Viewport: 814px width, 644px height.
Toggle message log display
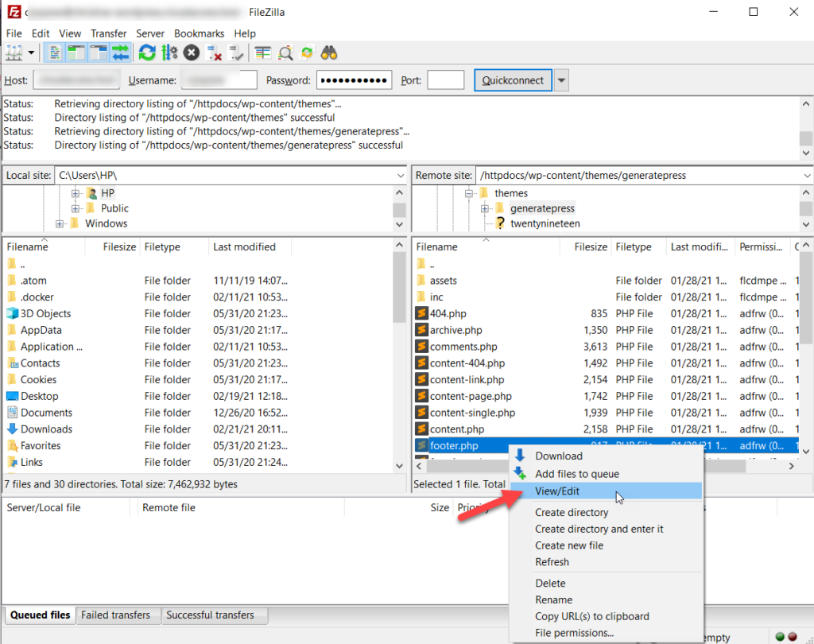pos(55,53)
